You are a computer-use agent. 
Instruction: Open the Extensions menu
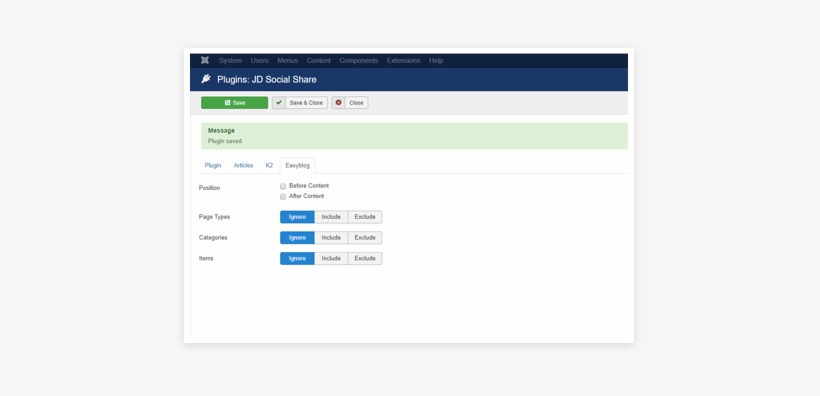click(x=403, y=61)
